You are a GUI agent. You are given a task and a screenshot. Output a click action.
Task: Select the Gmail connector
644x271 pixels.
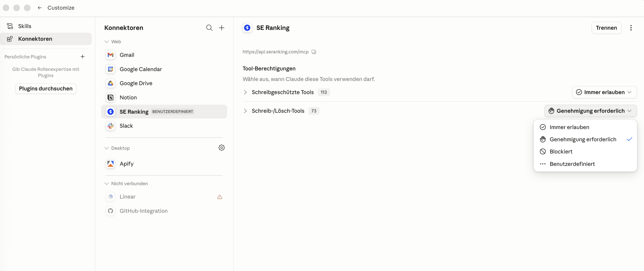point(164,55)
